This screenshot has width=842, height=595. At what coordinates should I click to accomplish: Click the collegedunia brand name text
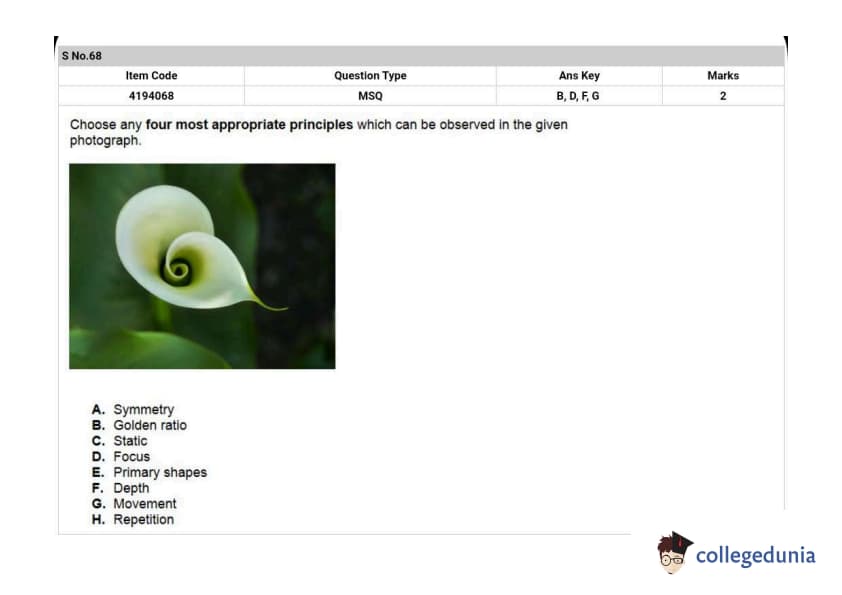point(755,555)
